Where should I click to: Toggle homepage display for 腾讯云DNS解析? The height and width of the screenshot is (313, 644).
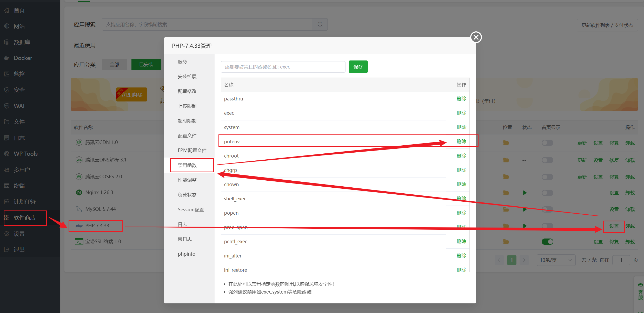[x=547, y=160]
